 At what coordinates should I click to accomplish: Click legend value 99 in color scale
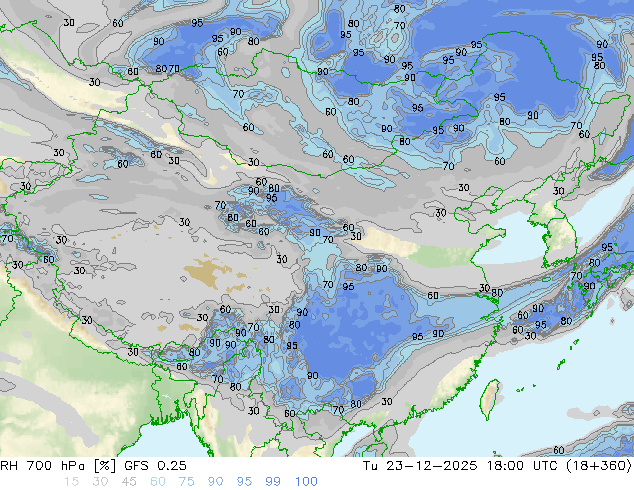click(x=273, y=482)
